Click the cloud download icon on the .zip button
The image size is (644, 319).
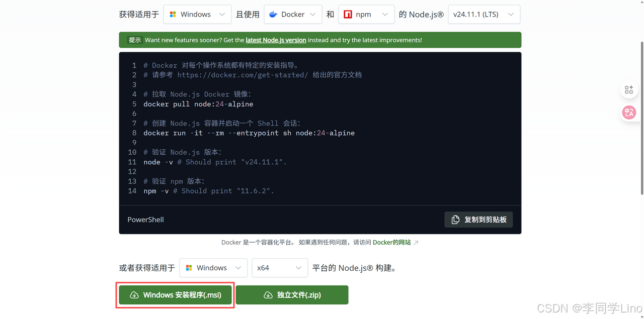click(268, 295)
